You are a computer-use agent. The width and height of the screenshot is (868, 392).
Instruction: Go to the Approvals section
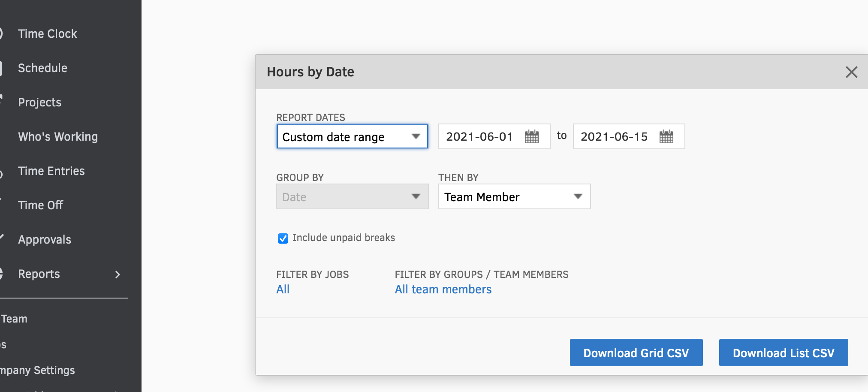tap(45, 240)
